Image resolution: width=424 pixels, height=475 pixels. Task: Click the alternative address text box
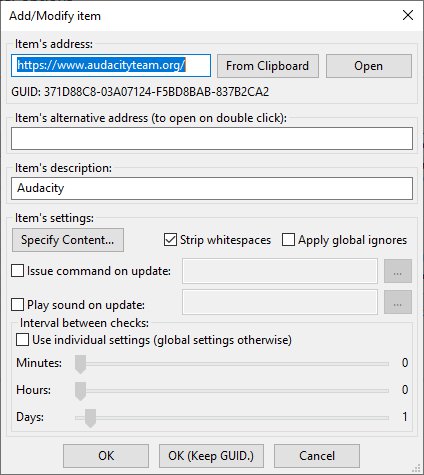point(212,138)
